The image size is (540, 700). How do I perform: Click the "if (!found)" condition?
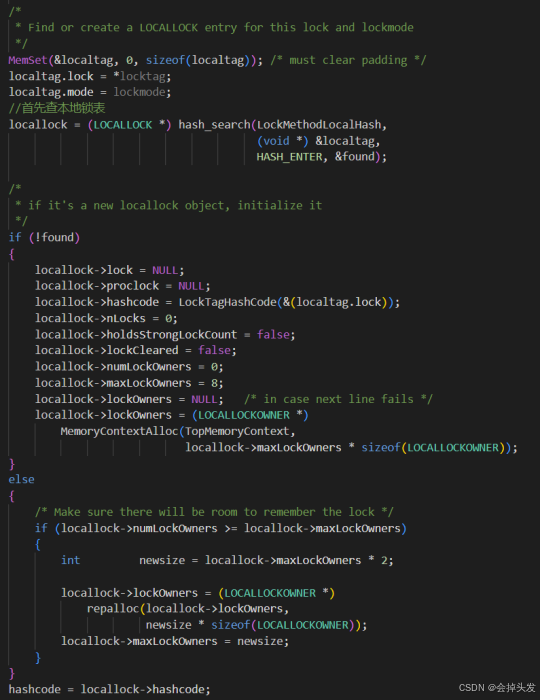click(44, 238)
